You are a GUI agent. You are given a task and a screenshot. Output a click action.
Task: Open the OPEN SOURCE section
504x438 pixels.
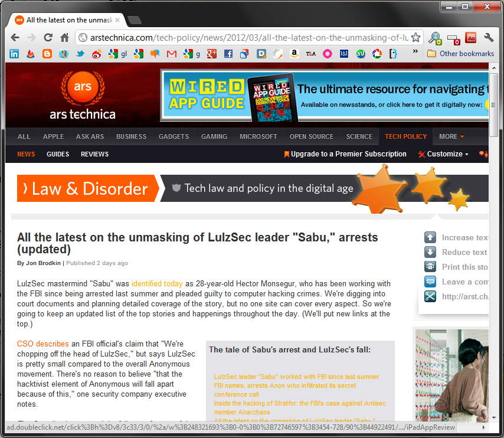coord(312,136)
